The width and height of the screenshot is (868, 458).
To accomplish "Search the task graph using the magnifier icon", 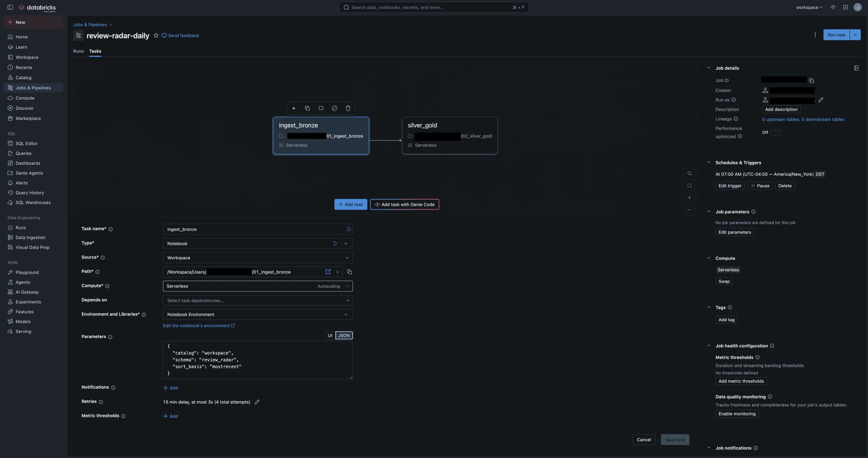I will pos(689,173).
